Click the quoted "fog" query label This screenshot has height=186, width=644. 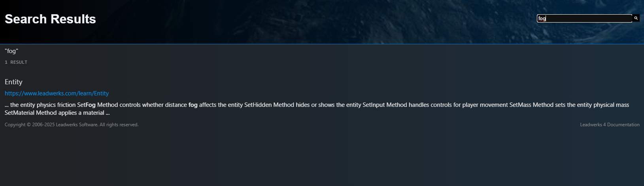point(11,51)
